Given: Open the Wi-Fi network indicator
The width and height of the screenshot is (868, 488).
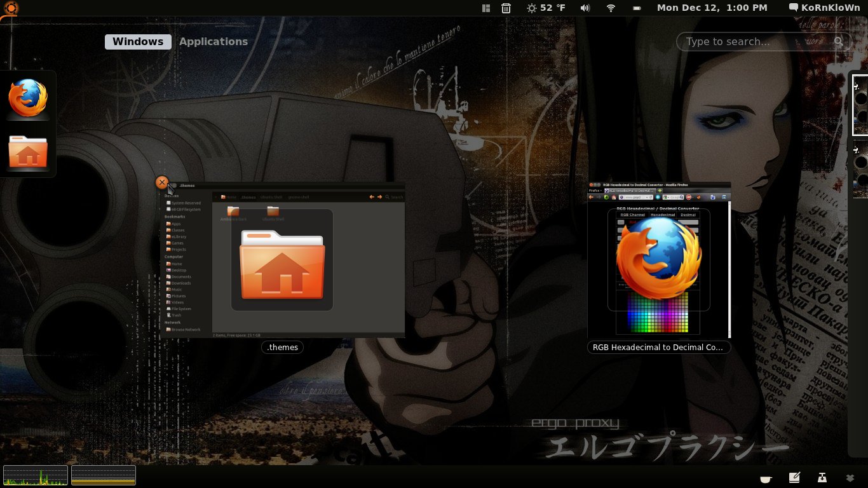Looking at the screenshot, I should click(611, 8).
